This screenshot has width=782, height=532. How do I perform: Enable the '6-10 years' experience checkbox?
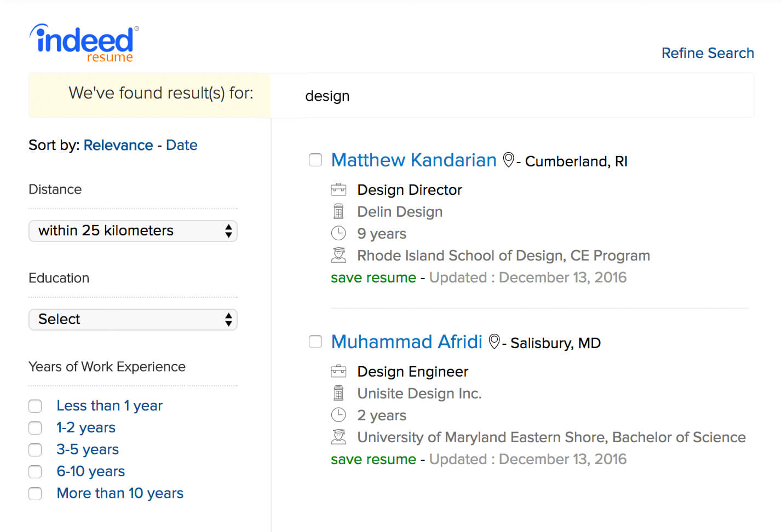tap(35, 472)
